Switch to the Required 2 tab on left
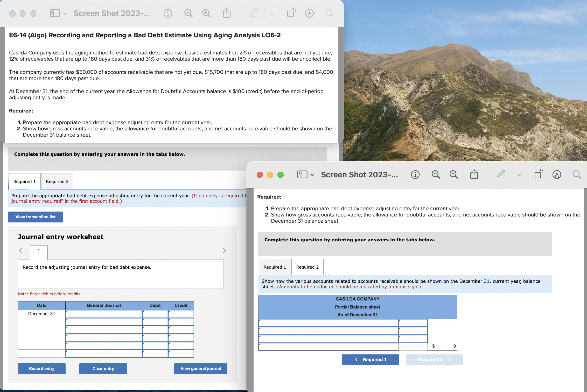 tap(57, 181)
